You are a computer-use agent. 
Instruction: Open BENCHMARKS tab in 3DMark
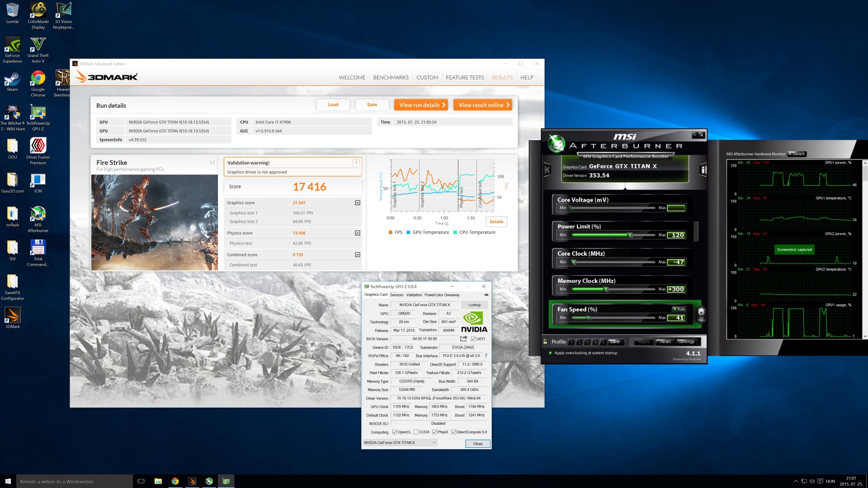pyautogui.click(x=391, y=78)
